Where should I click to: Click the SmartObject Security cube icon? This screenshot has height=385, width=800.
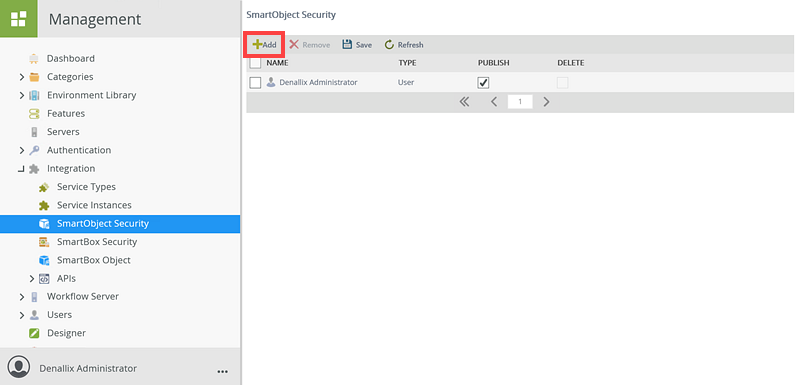coord(44,224)
